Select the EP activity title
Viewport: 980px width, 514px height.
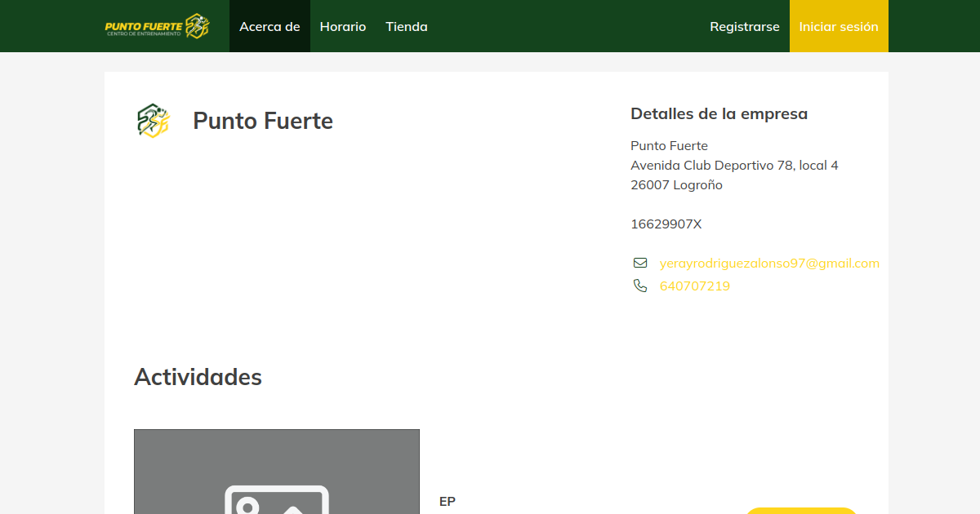pyautogui.click(x=448, y=501)
